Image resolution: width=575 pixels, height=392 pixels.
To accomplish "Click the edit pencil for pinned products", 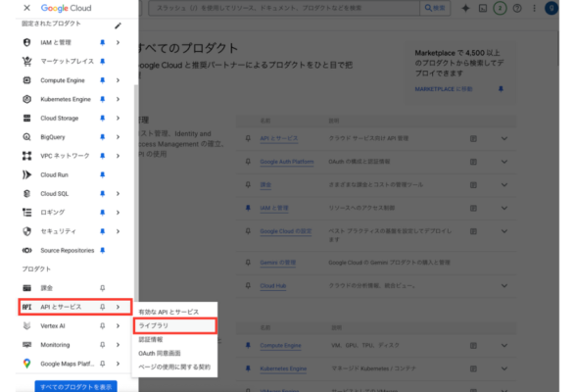I will (118, 25).
